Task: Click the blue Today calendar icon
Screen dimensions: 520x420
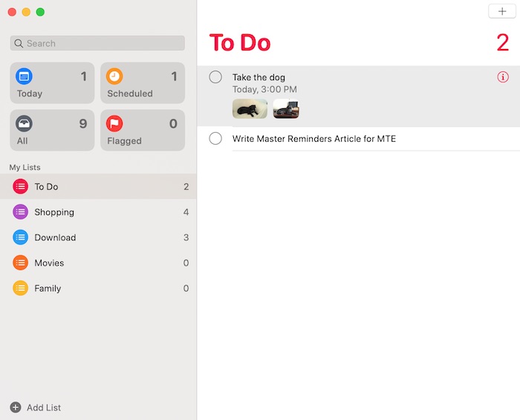Action: [24, 76]
